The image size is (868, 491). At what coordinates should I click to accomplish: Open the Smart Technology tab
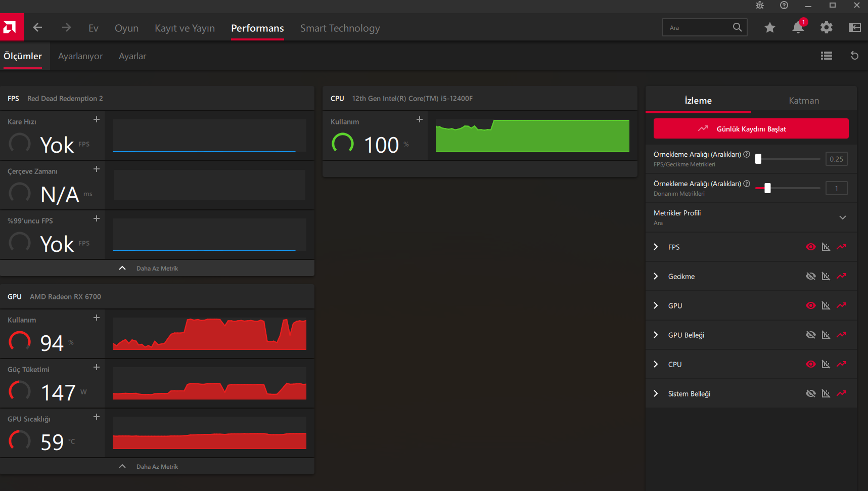[340, 28]
